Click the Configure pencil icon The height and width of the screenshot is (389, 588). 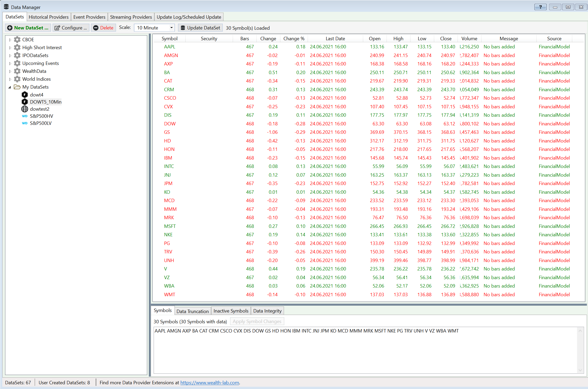57,28
